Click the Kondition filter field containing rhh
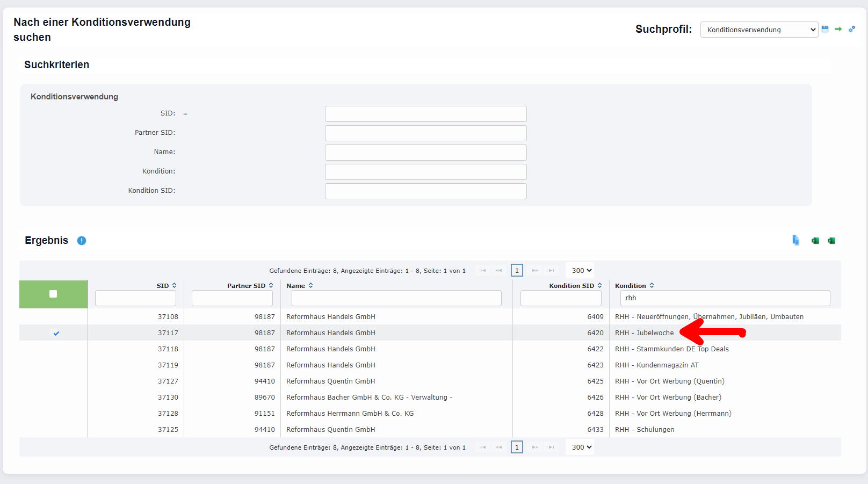Viewport: 868px width, 484px height. pyautogui.click(x=725, y=298)
